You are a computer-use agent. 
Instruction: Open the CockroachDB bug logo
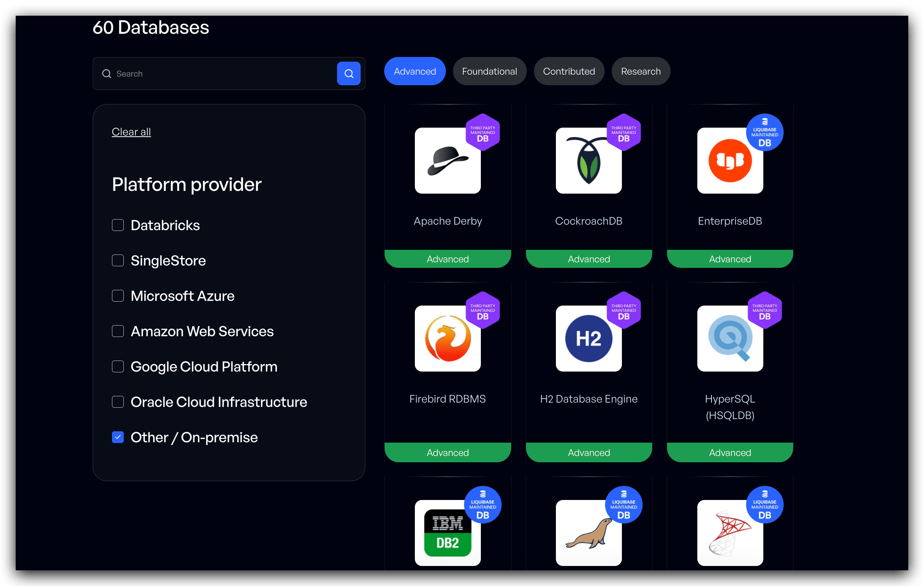[x=588, y=161]
